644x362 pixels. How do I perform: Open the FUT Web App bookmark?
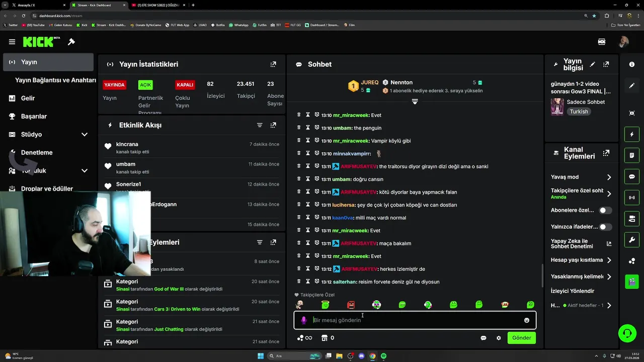178,25
